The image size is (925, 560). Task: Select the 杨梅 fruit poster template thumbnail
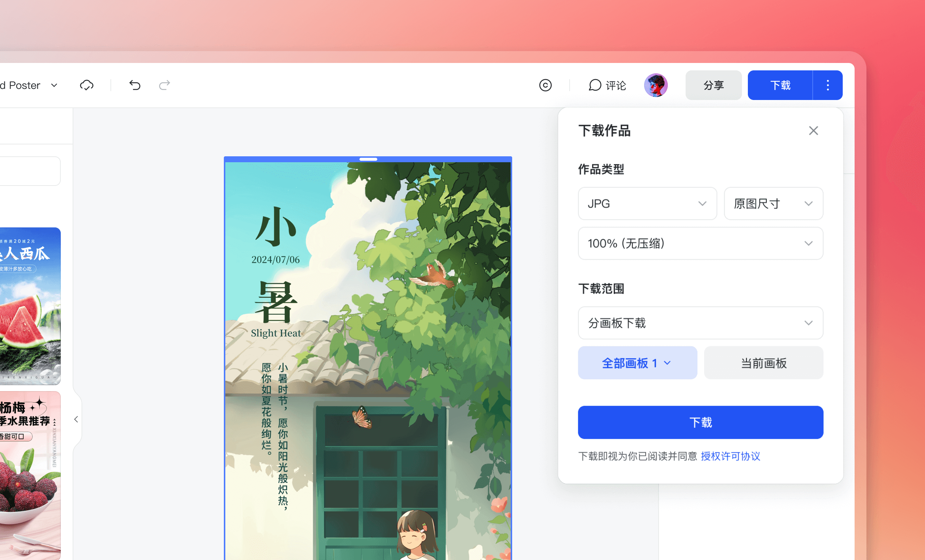click(x=30, y=476)
